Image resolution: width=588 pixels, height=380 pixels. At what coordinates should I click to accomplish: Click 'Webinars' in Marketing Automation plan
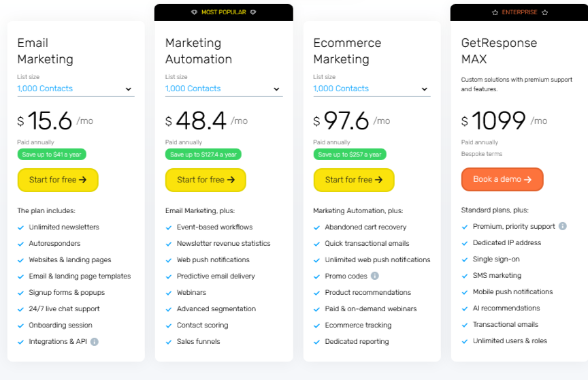coord(192,293)
